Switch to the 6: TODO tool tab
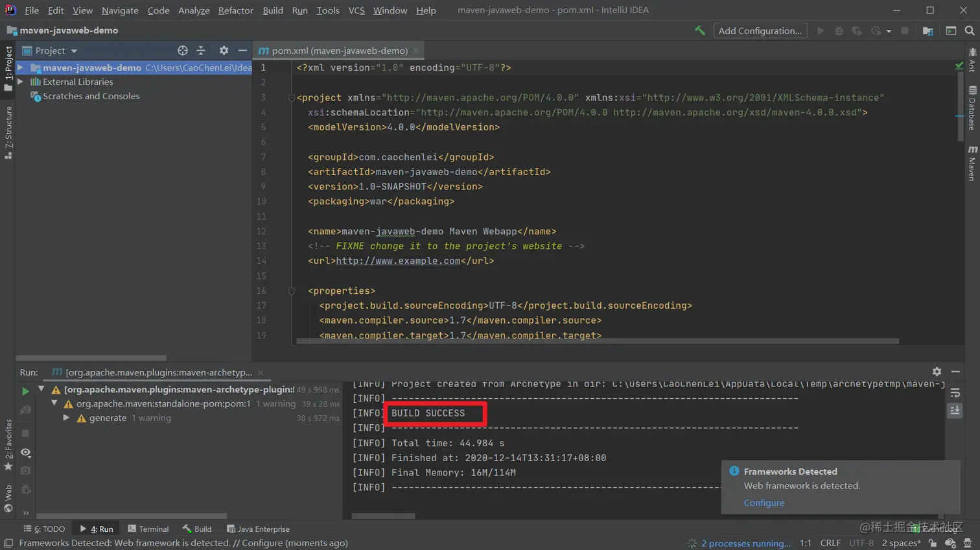Viewport: 980px width, 550px height. 44,529
